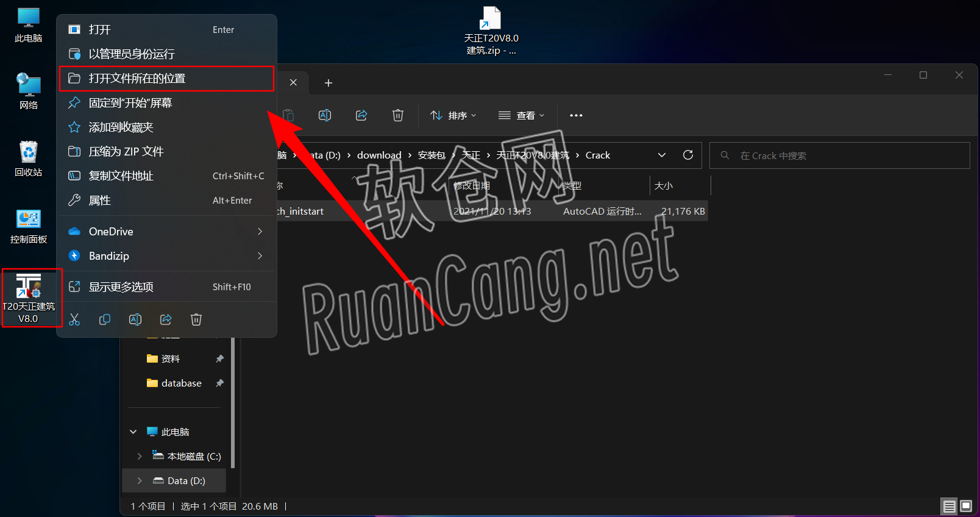Click download in the address breadcrumb
Image resolution: width=980 pixels, height=517 pixels.
click(379, 155)
